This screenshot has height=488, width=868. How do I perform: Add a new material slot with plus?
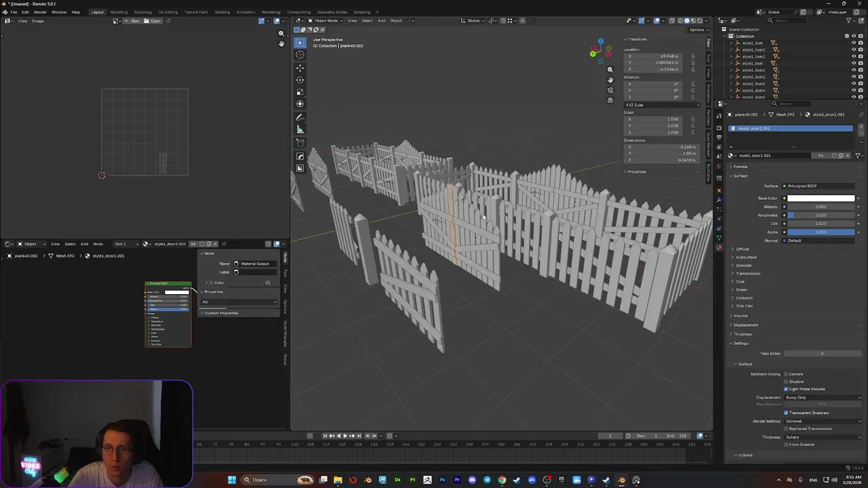pos(861,127)
